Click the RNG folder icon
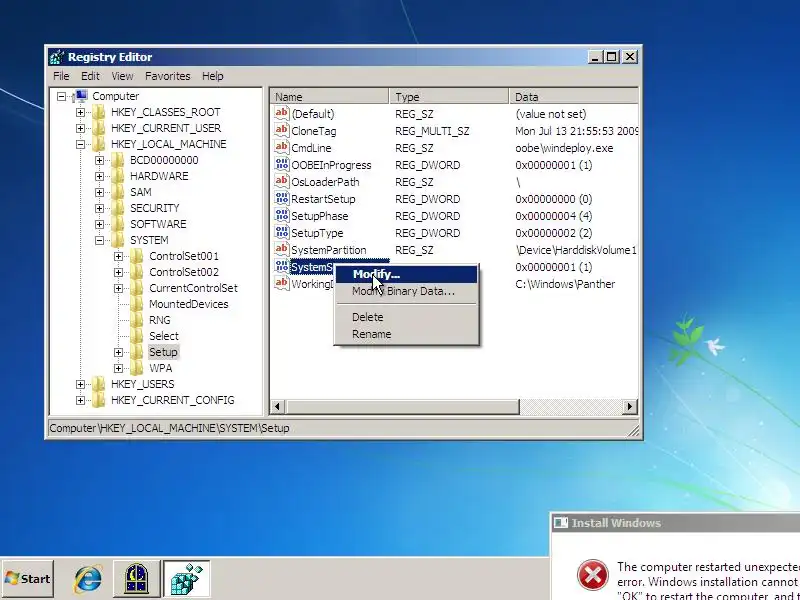800x600 pixels. tap(137, 320)
